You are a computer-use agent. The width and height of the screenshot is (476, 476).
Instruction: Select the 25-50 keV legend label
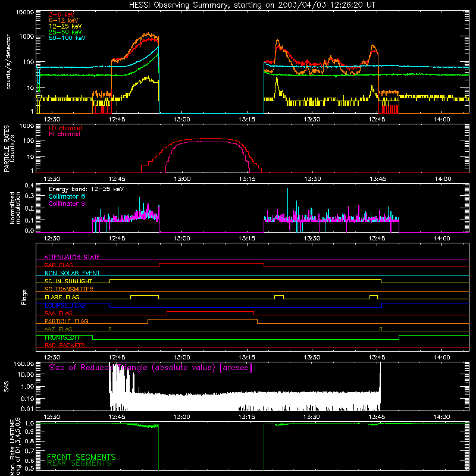[x=65, y=32]
